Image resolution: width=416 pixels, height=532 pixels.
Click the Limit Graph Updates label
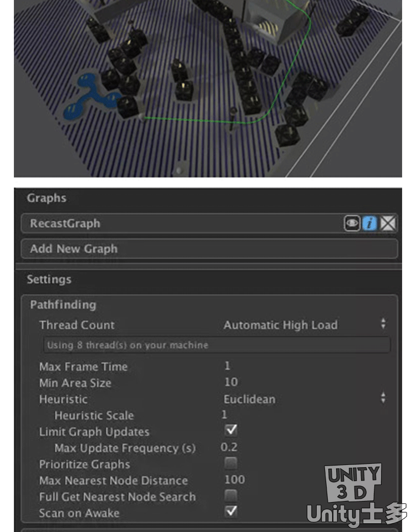[x=94, y=432]
